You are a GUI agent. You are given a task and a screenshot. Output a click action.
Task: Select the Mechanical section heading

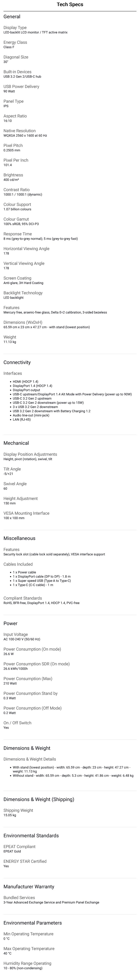16,443
